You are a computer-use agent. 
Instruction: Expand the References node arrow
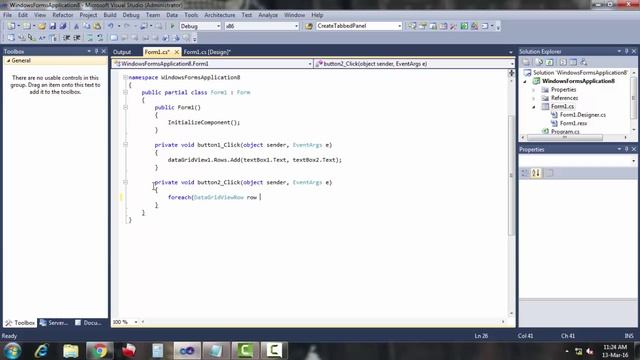point(534,98)
